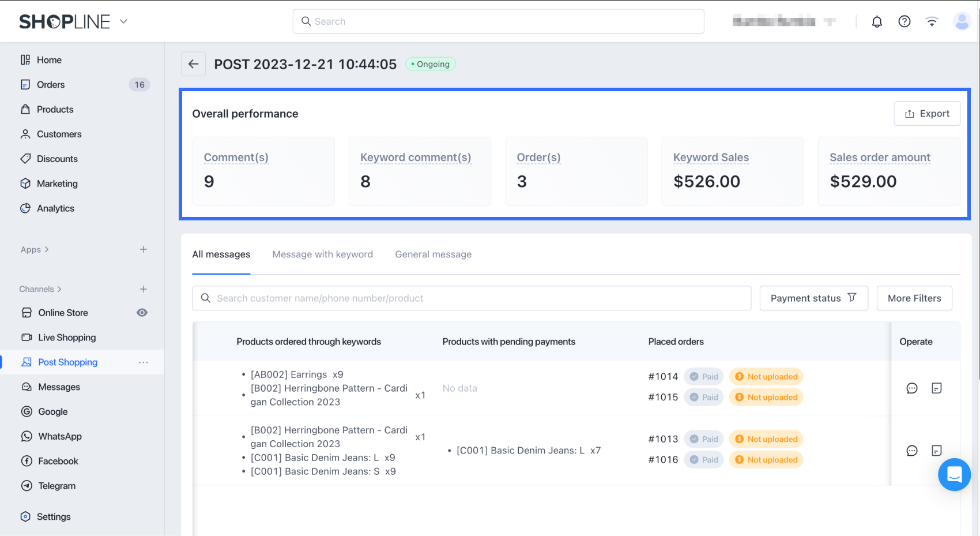Screen dimensions: 980x536
Task: Add a new app with plus icon
Action: [x=144, y=249]
